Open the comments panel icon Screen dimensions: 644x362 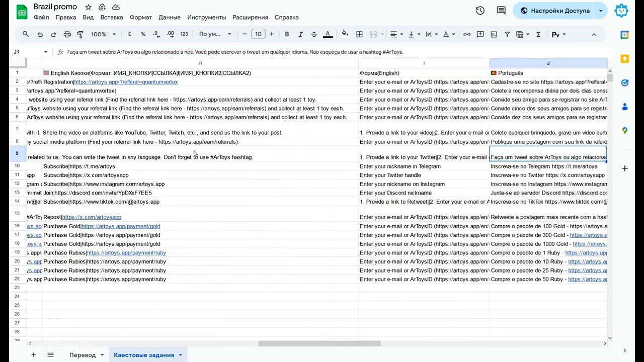pyautogui.click(x=501, y=11)
